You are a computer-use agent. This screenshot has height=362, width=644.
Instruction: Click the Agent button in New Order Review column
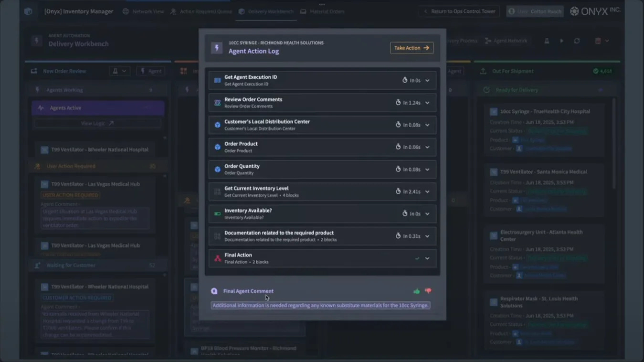[151, 71]
